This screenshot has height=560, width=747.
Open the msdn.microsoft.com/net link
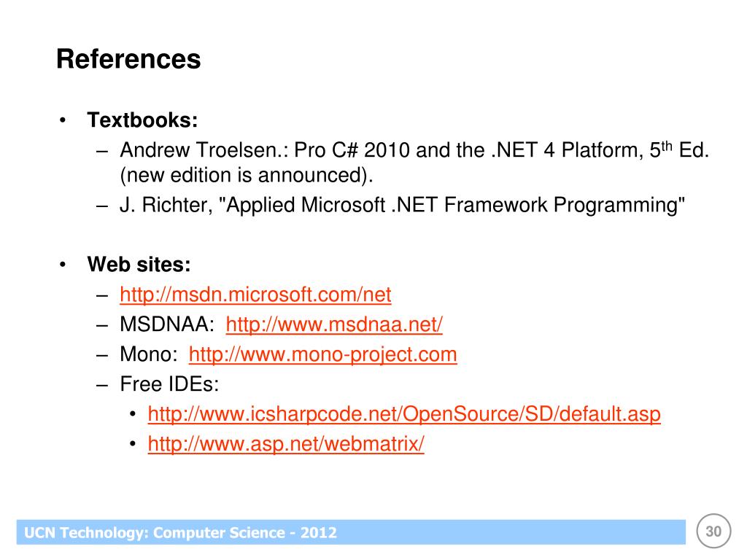pos(255,295)
